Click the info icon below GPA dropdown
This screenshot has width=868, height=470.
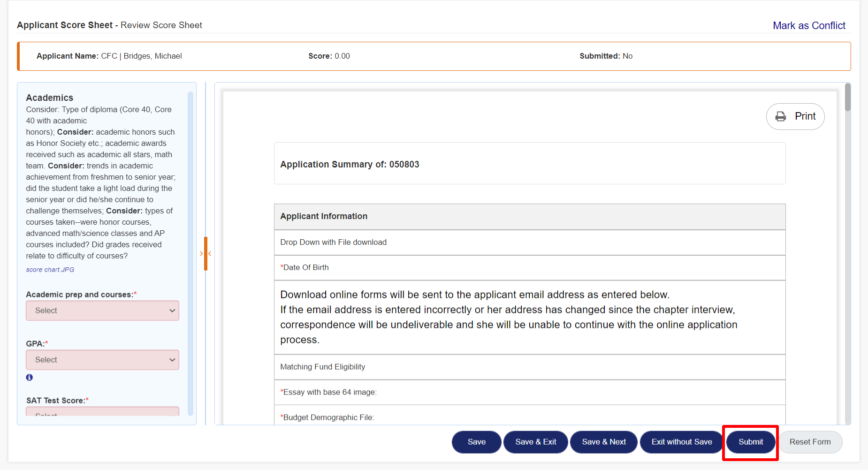point(30,377)
